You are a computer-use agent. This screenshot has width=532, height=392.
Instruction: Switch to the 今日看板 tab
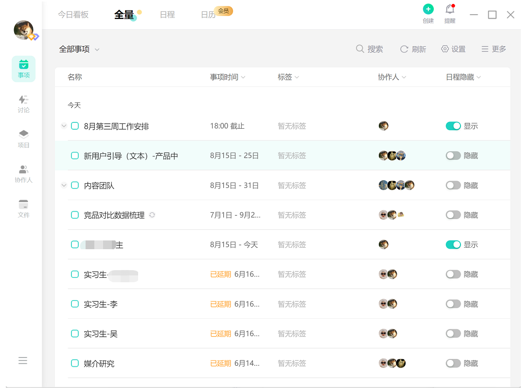(73, 15)
